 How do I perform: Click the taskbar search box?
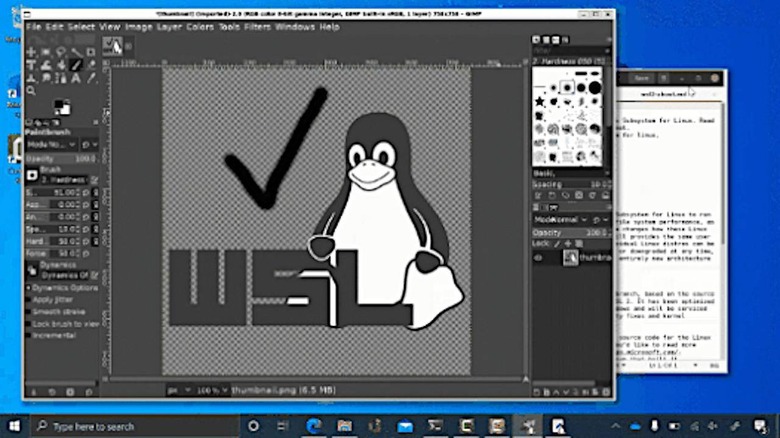[x=134, y=426]
